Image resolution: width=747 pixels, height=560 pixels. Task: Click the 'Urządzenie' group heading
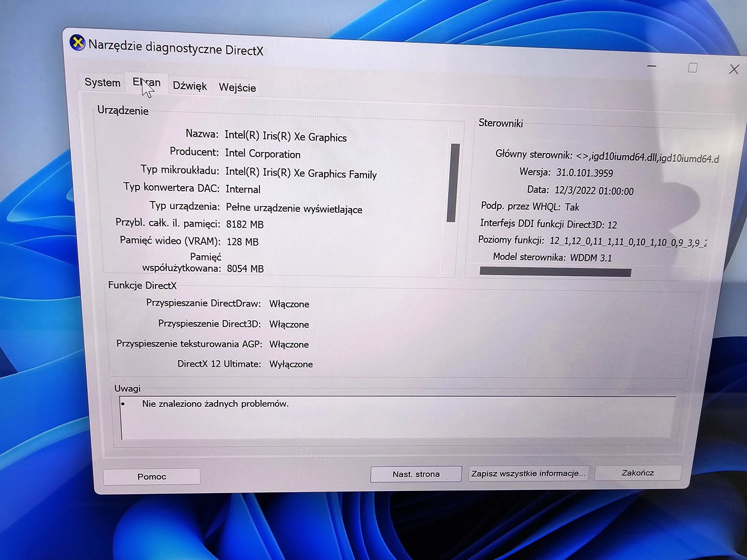coord(123,110)
